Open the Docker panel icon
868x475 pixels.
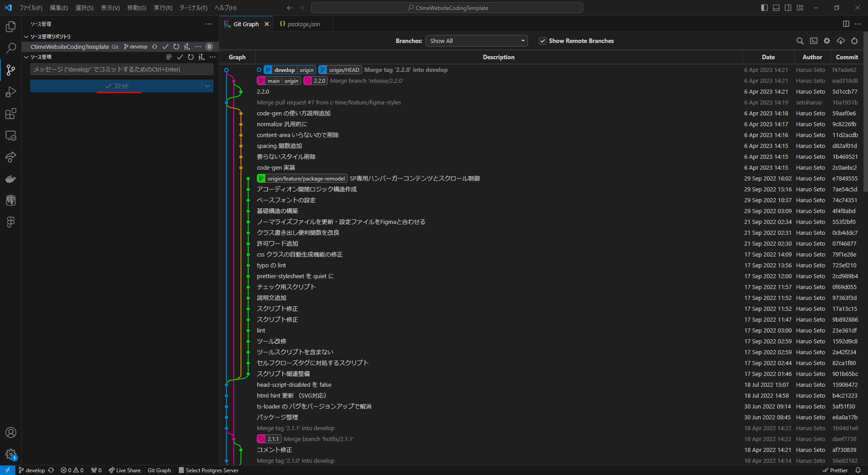point(10,179)
